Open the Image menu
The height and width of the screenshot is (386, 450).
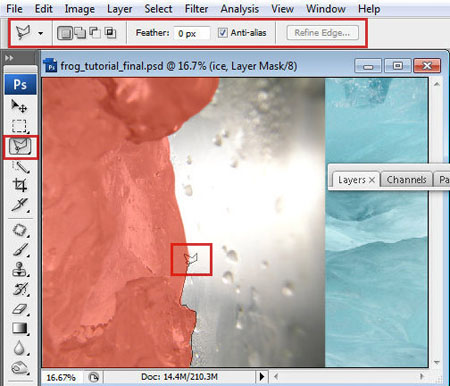point(80,9)
